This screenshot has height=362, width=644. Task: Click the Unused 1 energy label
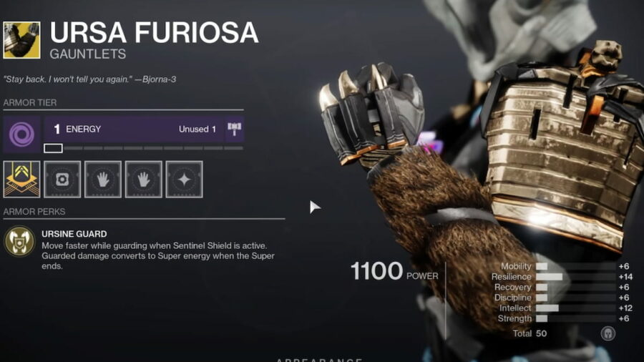[197, 129]
